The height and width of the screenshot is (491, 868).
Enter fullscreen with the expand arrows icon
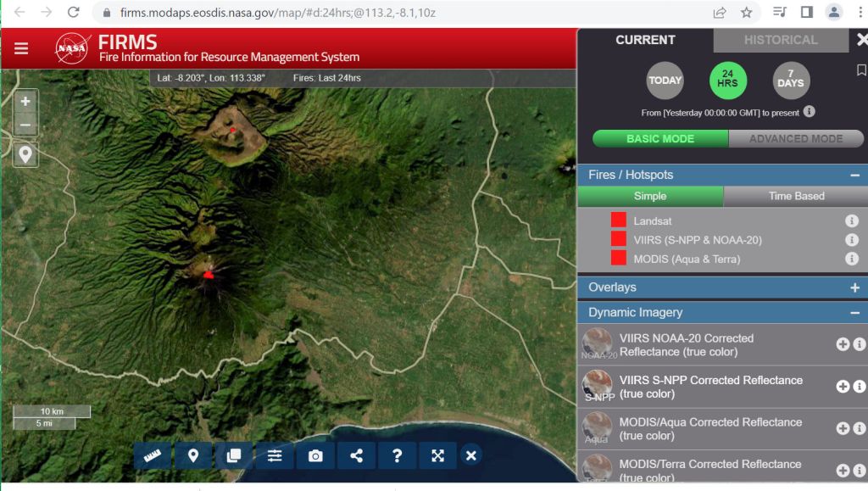(x=437, y=455)
